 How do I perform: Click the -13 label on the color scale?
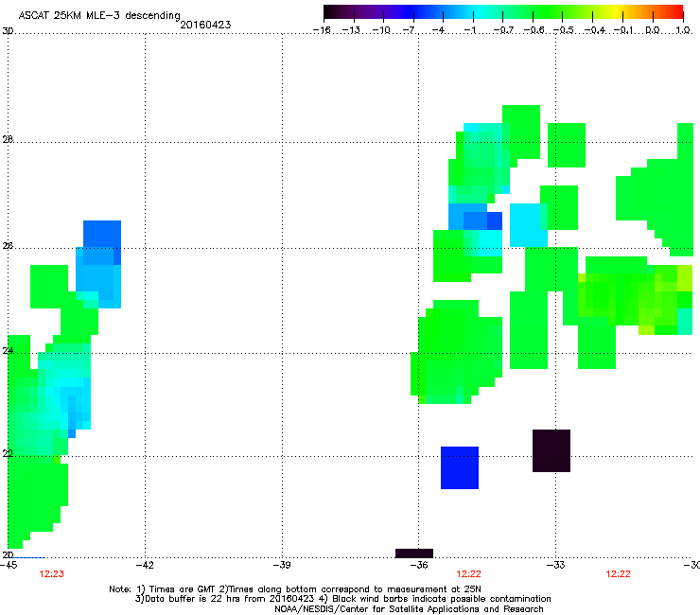click(351, 30)
